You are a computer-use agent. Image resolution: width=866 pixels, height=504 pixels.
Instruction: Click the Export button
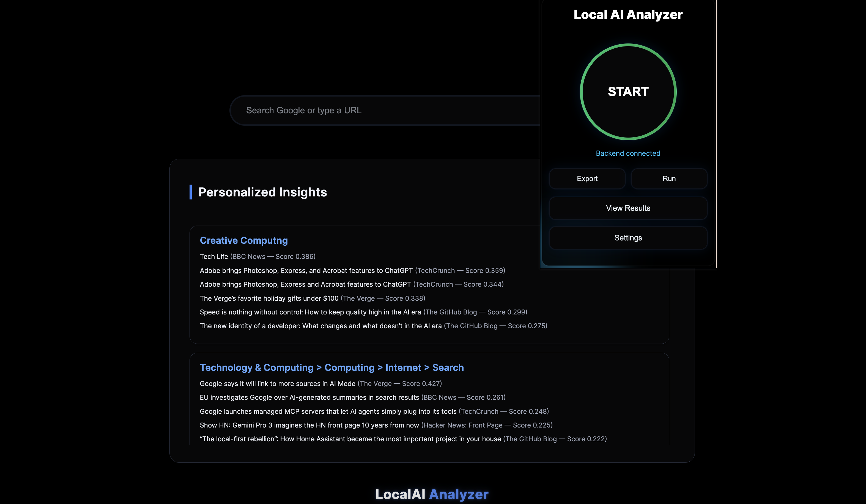587,179
